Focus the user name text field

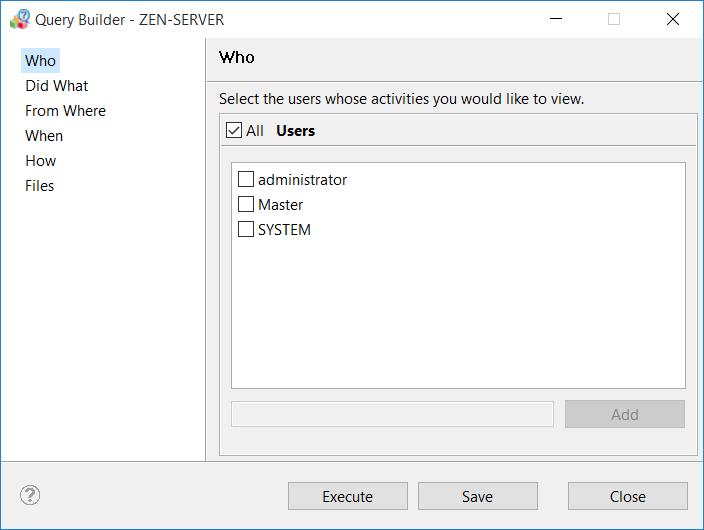392,414
